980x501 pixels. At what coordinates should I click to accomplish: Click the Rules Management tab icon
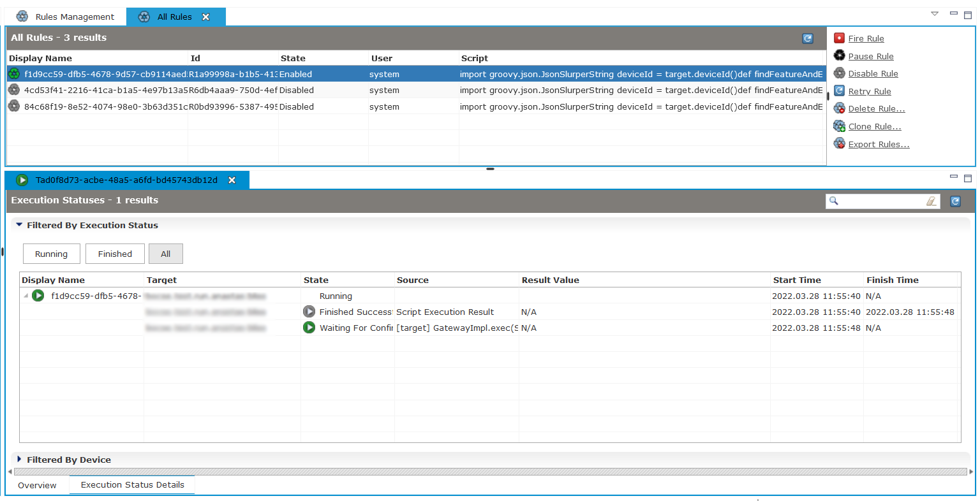pyautogui.click(x=22, y=17)
